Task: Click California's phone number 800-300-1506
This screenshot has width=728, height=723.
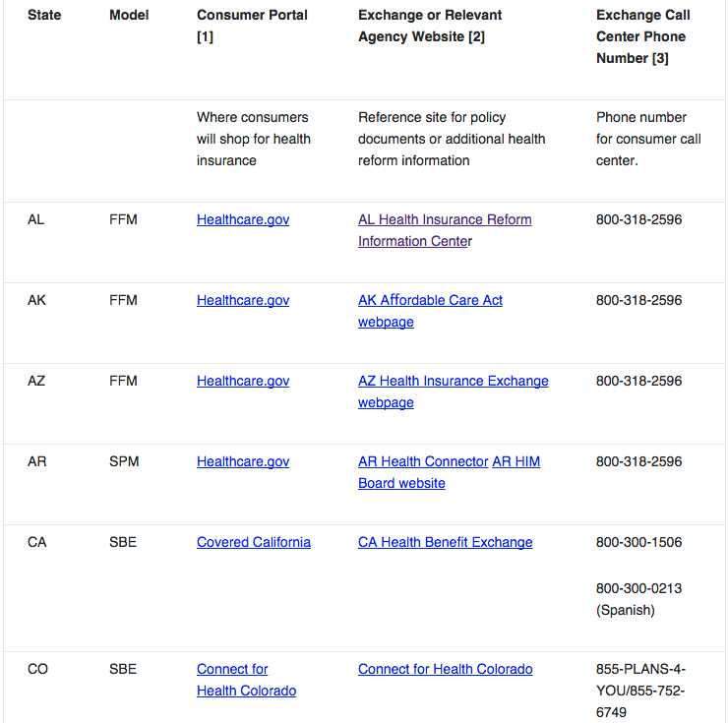Action: point(638,542)
